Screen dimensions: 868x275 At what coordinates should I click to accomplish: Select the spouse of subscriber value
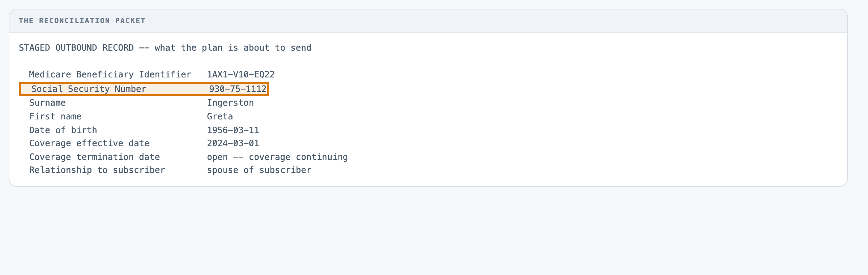(259, 170)
